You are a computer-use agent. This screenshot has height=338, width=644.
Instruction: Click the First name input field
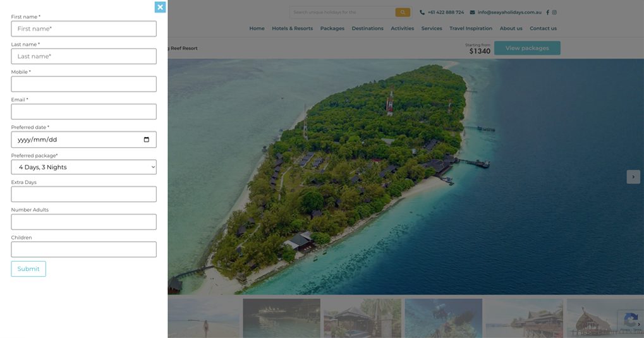84,29
